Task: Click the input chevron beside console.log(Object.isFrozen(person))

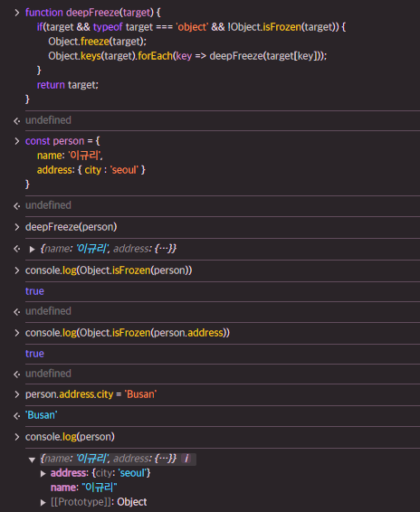Action: 16,270
